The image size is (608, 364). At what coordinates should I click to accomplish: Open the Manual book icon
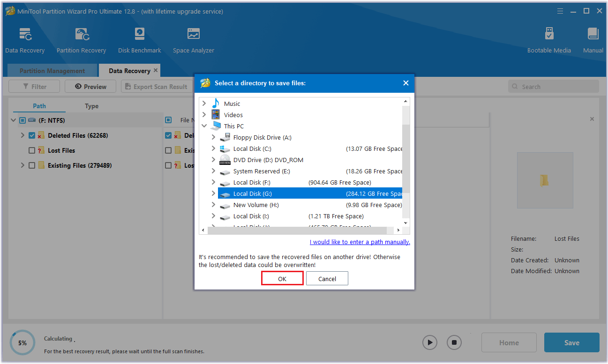[x=593, y=34]
